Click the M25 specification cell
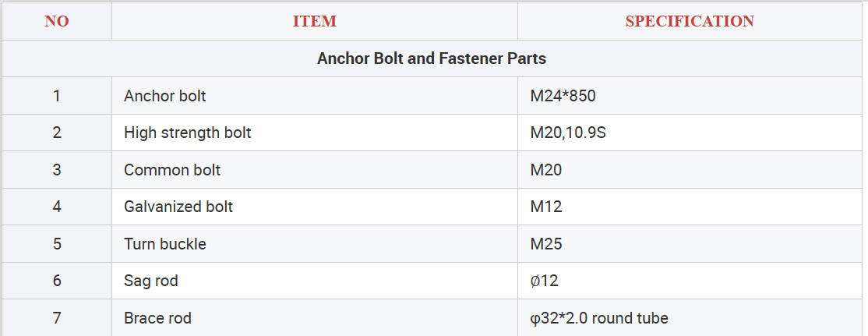This screenshot has height=336, width=868. (546, 244)
